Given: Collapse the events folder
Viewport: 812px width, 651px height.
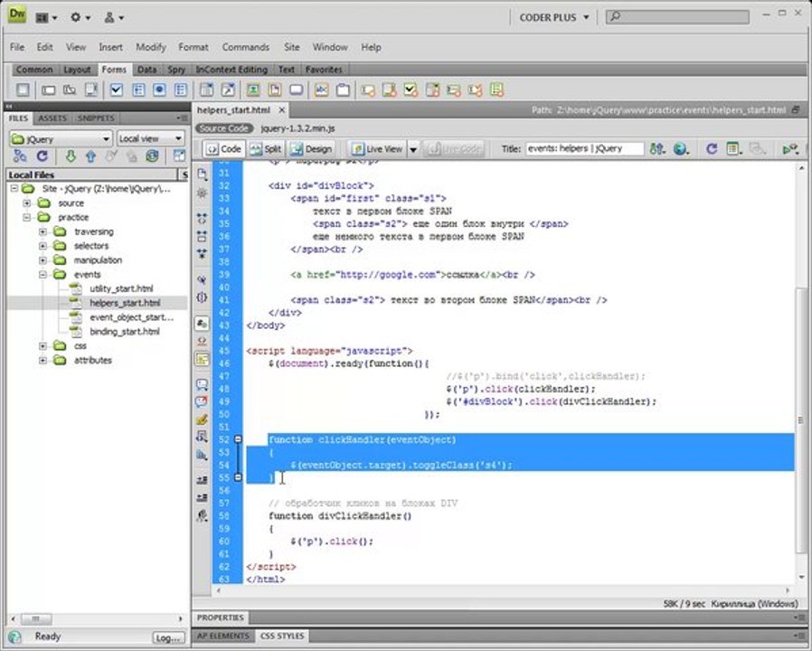Looking at the screenshot, I should [x=43, y=275].
